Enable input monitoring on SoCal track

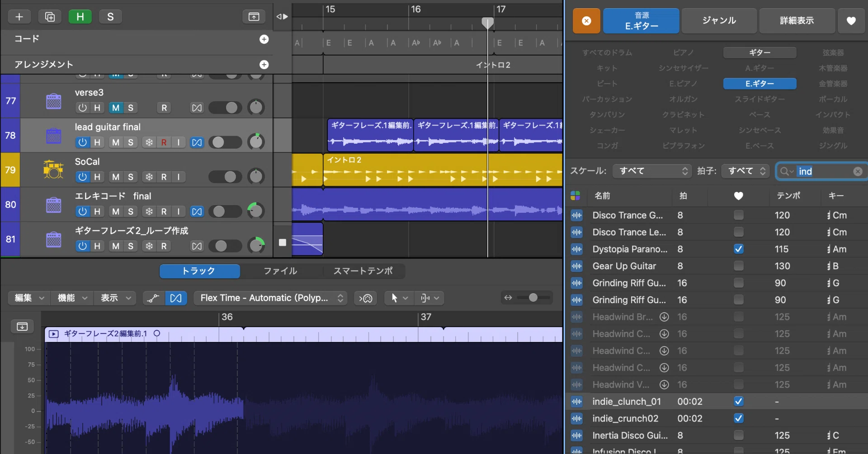click(x=179, y=177)
